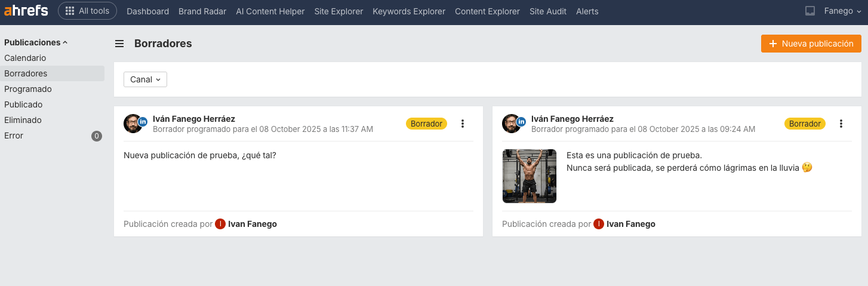
Task: Click the Ahrefs logo
Action: pos(26,11)
